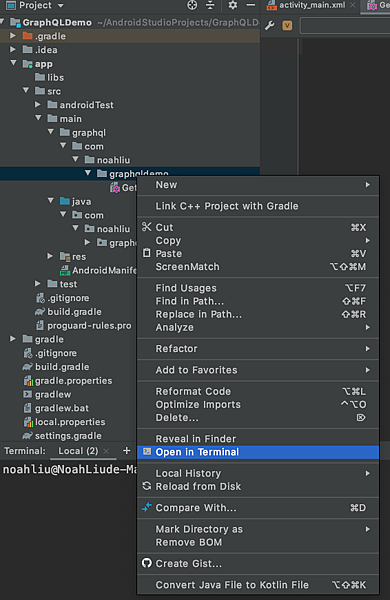This screenshot has height=600, width=390.
Task: Open the Project view dropdown
Action: [35, 5]
